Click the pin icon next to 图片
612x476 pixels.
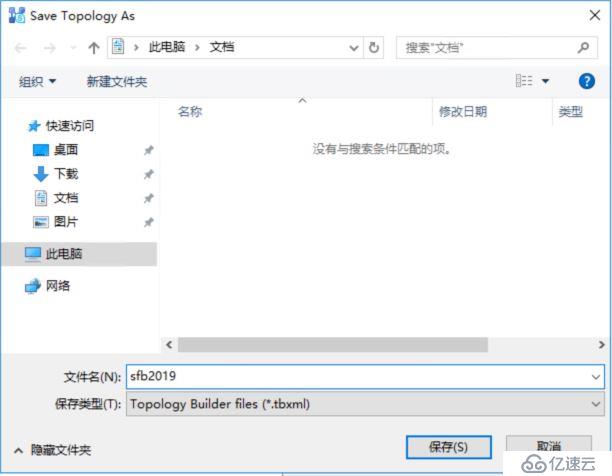[148, 222]
